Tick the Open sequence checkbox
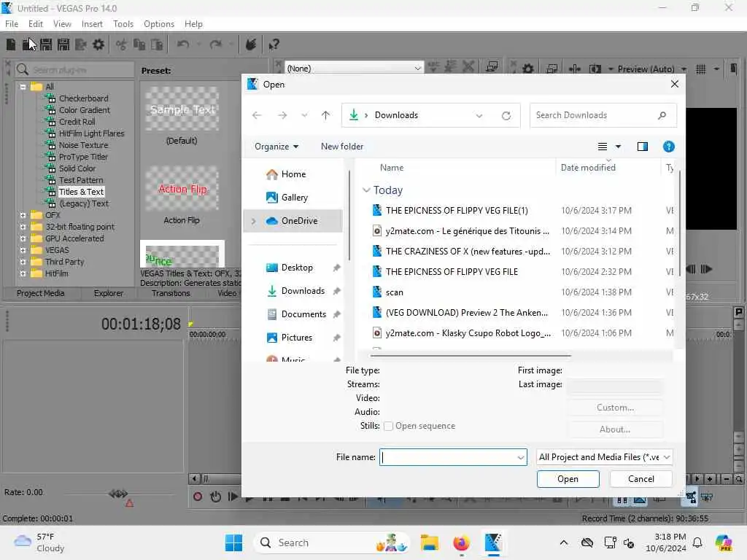 coord(388,426)
